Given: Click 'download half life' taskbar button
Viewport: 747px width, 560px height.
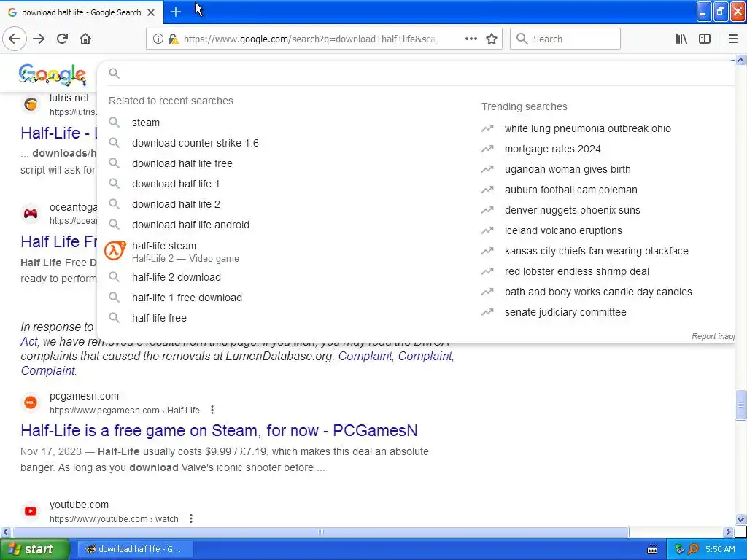Looking at the screenshot, I should click(134, 549).
